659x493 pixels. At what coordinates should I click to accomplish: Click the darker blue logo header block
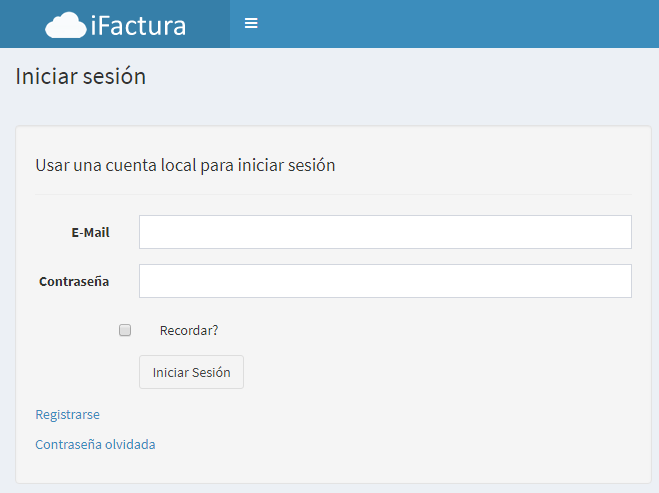point(115,24)
